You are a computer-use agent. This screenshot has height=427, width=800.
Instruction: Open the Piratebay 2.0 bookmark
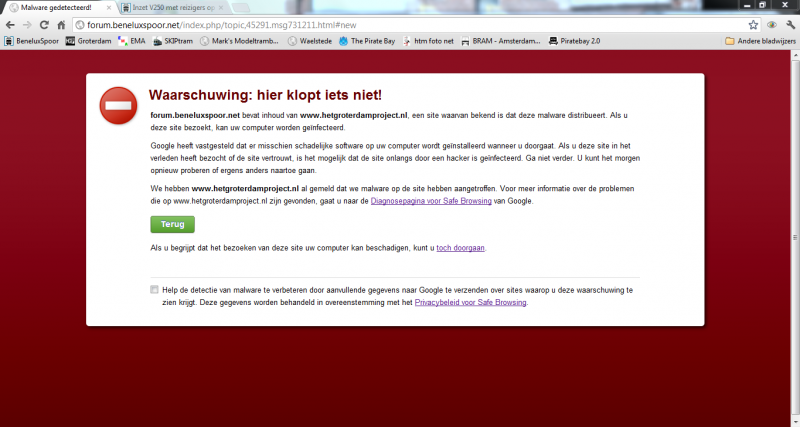pos(574,41)
